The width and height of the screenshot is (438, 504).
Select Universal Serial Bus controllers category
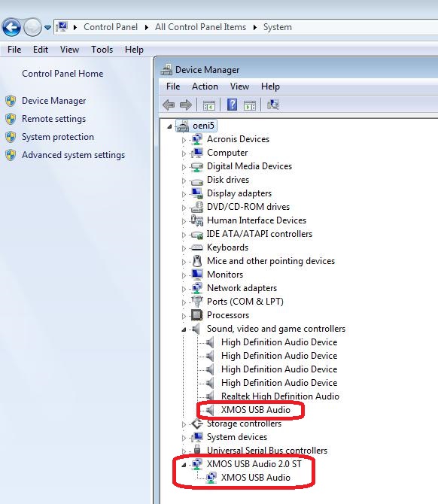click(x=267, y=451)
